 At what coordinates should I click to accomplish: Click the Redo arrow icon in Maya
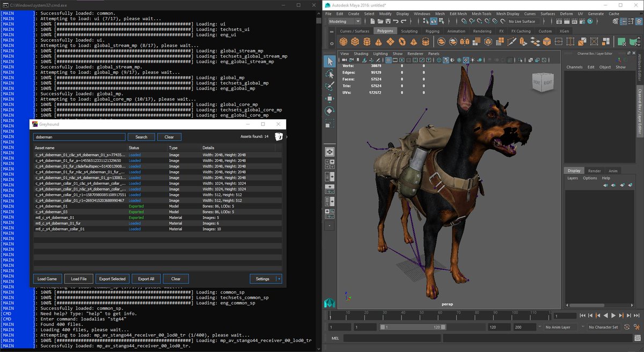(x=404, y=21)
